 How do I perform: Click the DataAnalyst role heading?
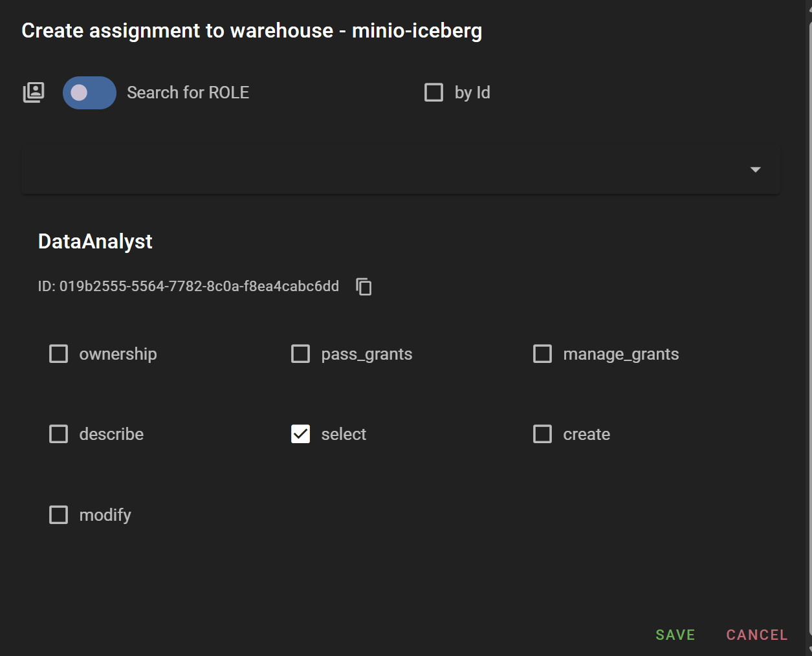(x=95, y=241)
